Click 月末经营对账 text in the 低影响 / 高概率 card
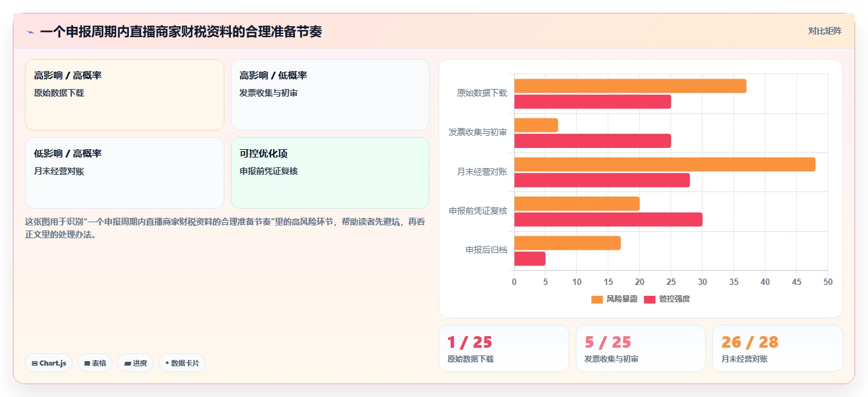Screen dimensions: 868x397 click(59, 171)
